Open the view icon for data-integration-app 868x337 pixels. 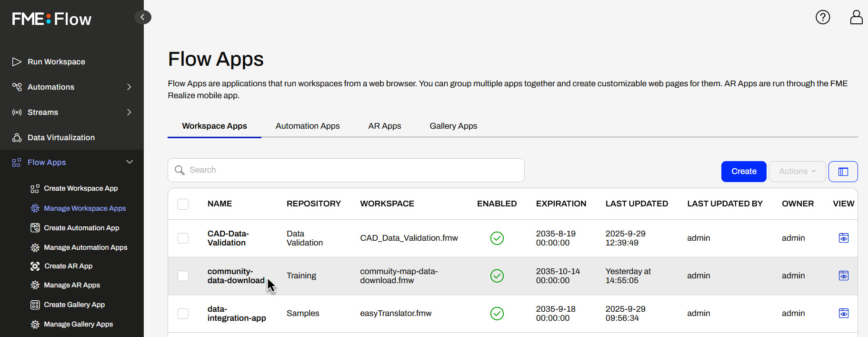coord(843,313)
